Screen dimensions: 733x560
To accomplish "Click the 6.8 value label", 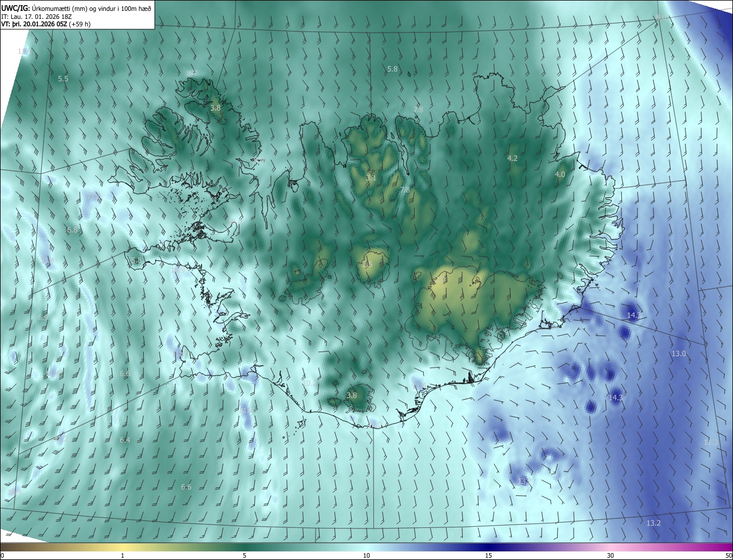I will tap(72, 230).
